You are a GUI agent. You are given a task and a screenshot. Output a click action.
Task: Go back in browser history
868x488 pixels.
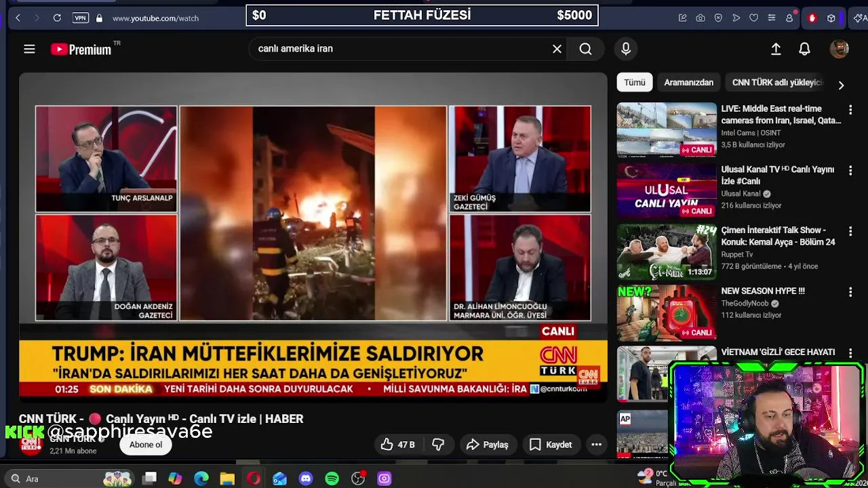[x=18, y=18]
